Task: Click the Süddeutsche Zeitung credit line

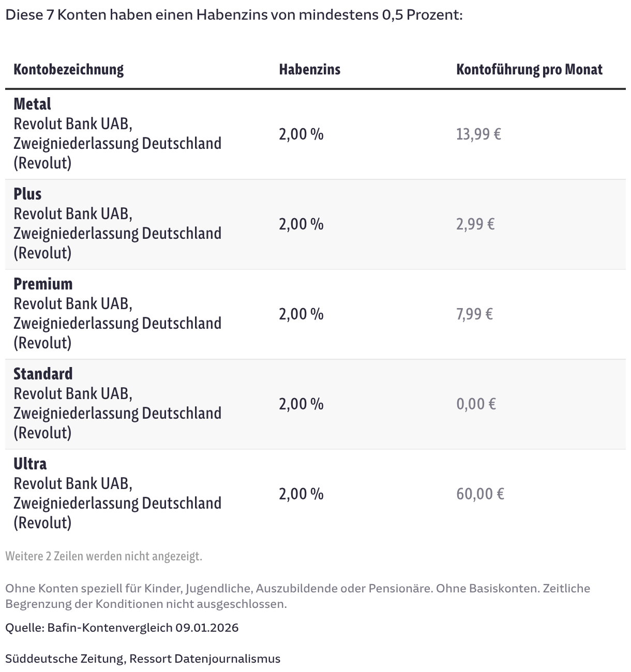Action: coord(143,659)
